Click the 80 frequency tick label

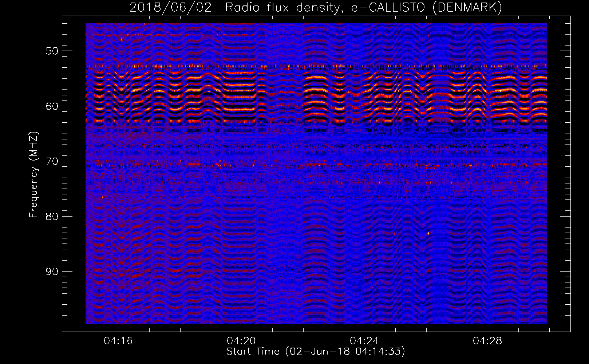click(x=52, y=217)
